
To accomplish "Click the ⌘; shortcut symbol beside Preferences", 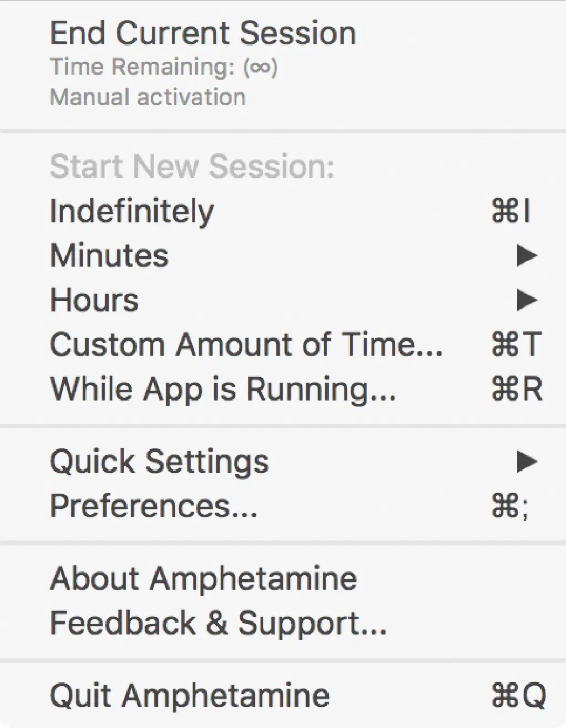I will pyautogui.click(x=510, y=506).
